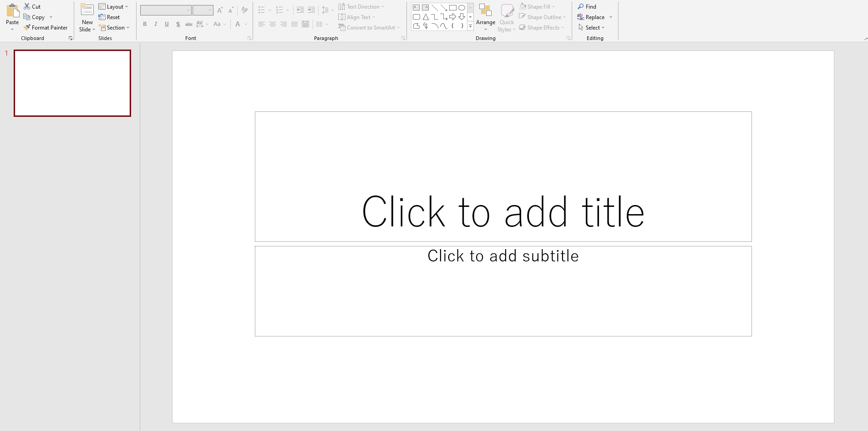Add a new slide using its icon
868x431 pixels.
tap(87, 10)
